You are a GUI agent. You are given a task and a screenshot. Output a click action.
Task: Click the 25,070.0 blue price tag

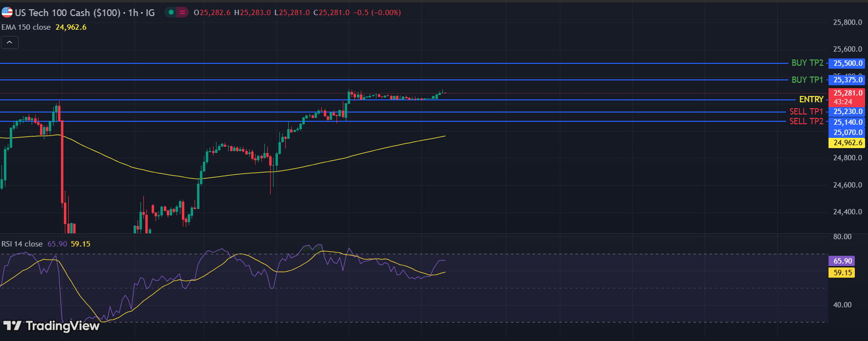click(x=848, y=133)
